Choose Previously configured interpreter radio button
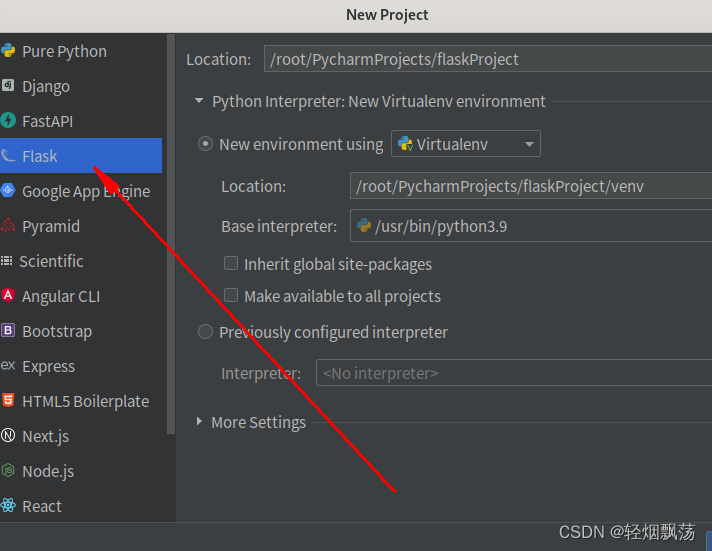The width and height of the screenshot is (712, 551). click(205, 332)
